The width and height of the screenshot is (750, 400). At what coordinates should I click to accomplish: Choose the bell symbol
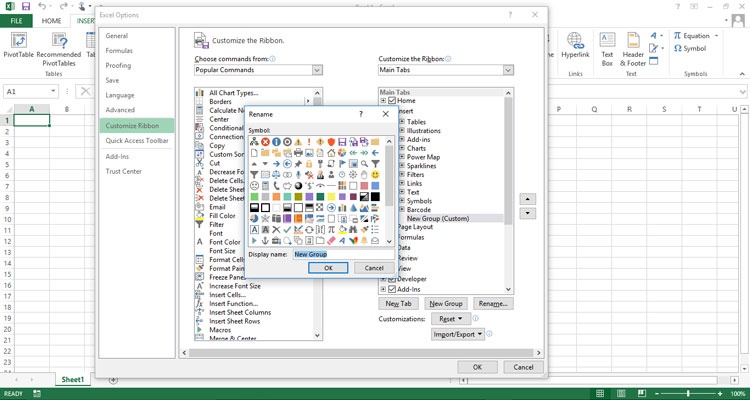tap(364, 241)
